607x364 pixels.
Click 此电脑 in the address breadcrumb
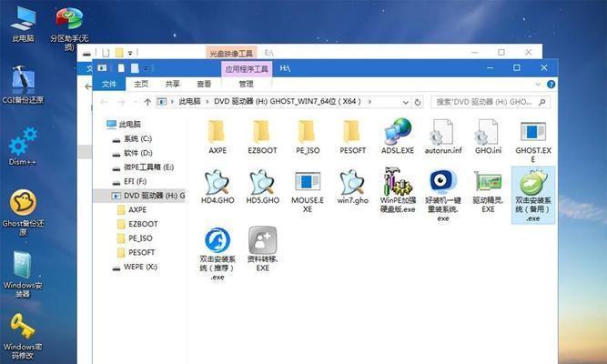pos(189,101)
